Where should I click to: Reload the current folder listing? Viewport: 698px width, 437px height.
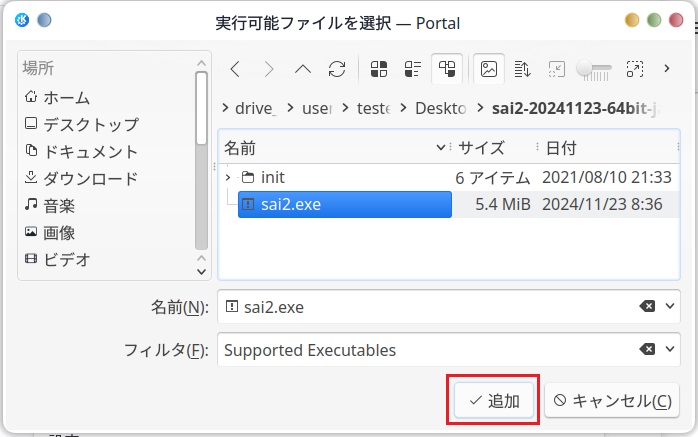click(337, 69)
